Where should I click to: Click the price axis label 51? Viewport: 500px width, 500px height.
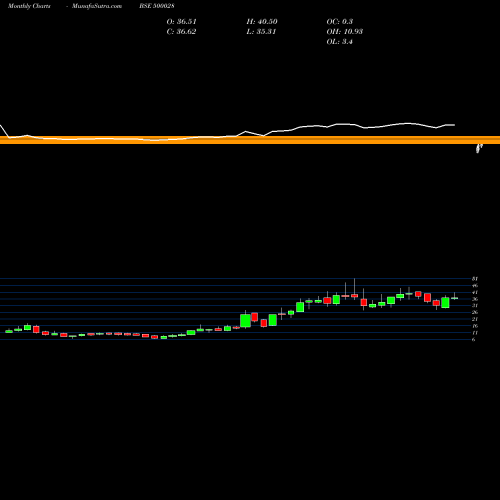475,279
